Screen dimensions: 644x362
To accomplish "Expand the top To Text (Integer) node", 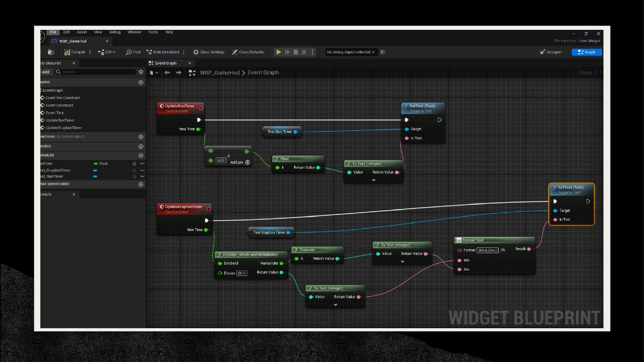I will (374, 180).
